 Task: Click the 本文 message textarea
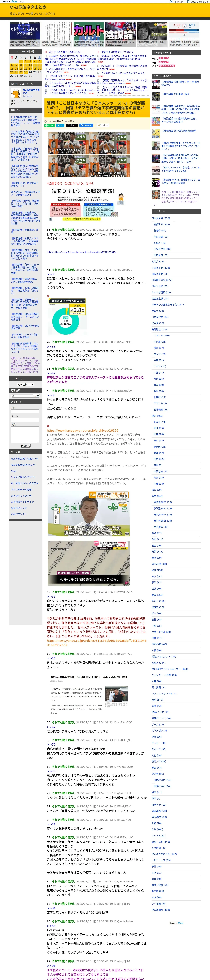tap(25, 434)
